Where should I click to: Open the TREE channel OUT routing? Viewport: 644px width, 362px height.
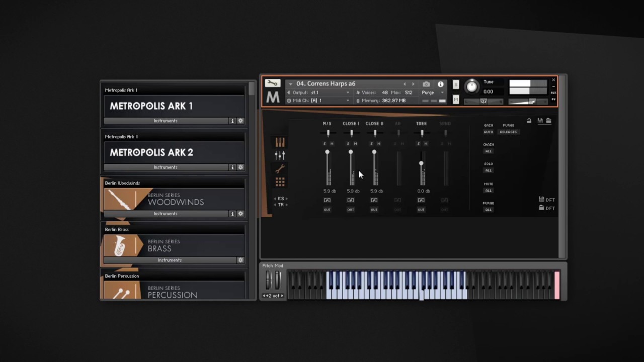pyautogui.click(x=421, y=210)
